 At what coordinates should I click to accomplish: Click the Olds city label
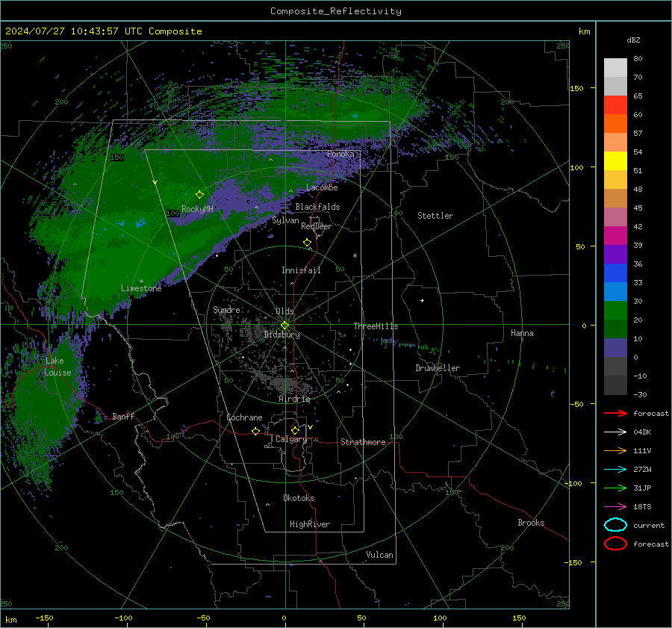[x=284, y=311]
